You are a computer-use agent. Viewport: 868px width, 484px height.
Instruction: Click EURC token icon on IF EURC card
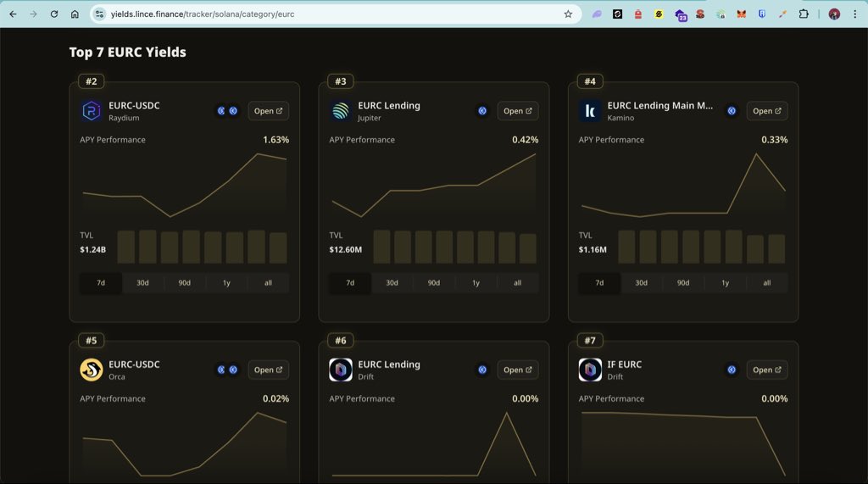[732, 370]
